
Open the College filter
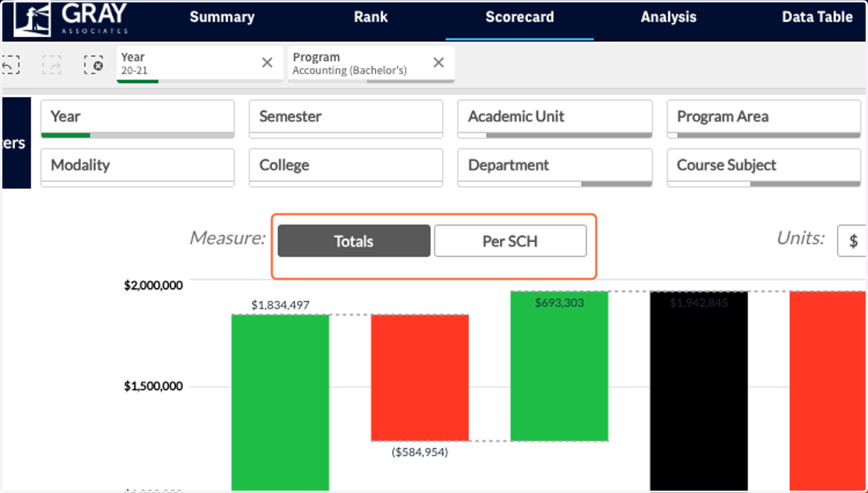coord(346,168)
